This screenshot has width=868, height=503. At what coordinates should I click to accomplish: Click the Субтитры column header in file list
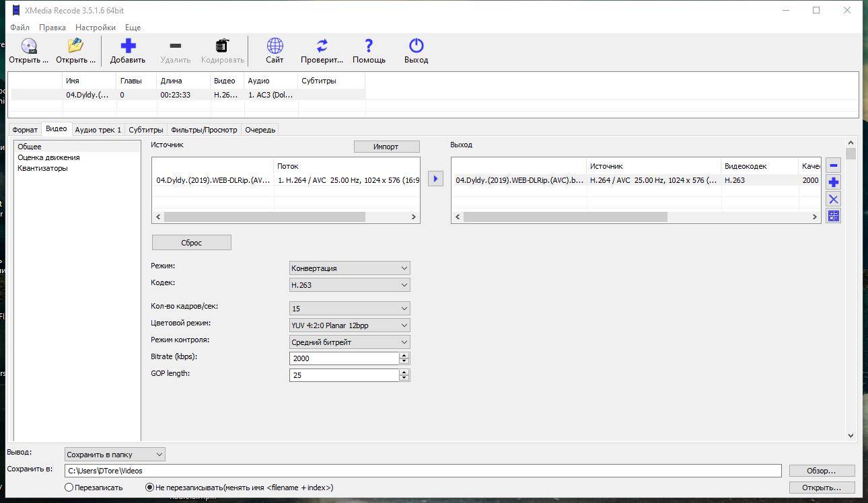tap(331, 81)
